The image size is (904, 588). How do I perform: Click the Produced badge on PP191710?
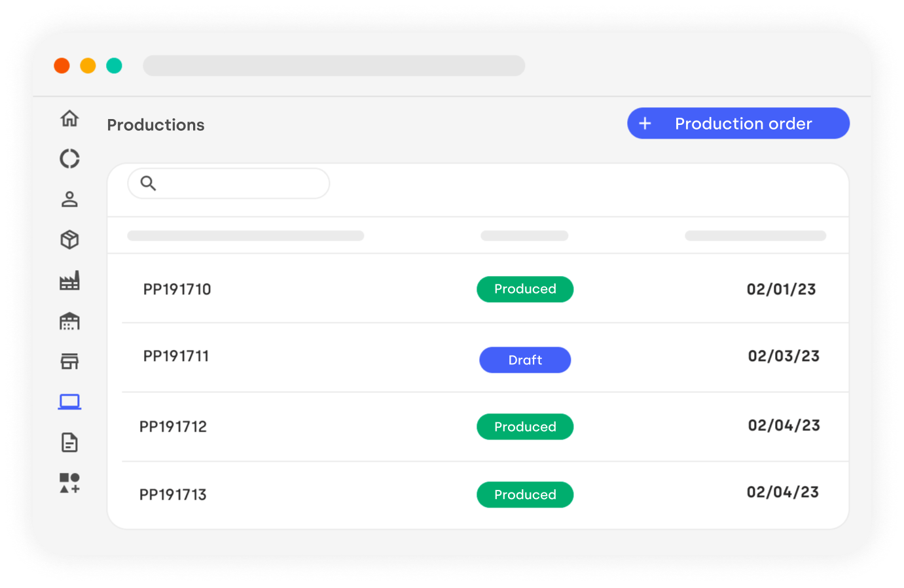[525, 289]
